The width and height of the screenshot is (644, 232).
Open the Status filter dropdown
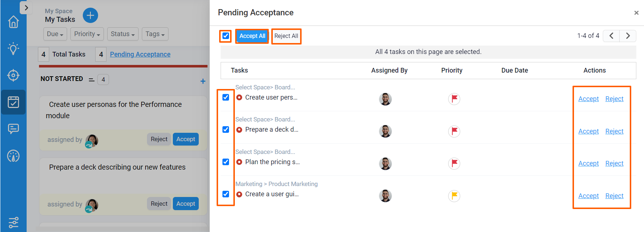[123, 34]
